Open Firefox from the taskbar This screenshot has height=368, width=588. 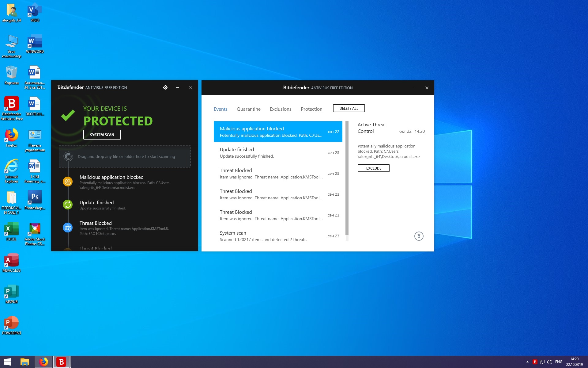tap(43, 362)
